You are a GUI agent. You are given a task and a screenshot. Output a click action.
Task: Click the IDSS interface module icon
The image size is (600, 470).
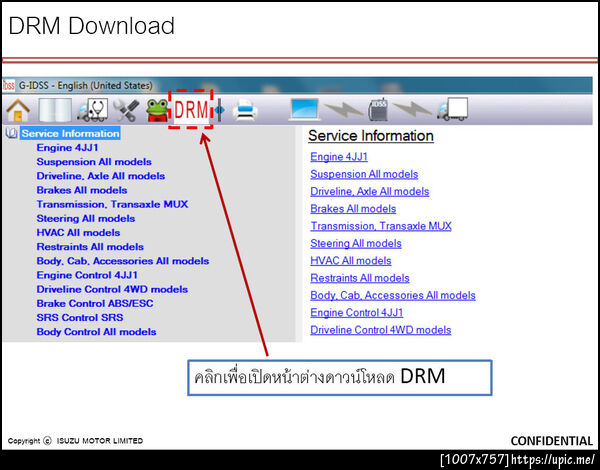(x=378, y=110)
